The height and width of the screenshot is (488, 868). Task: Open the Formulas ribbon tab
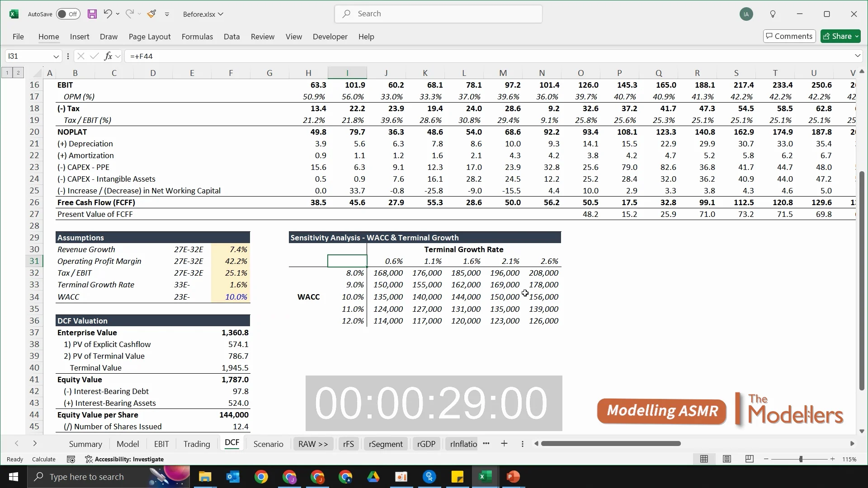point(197,37)
